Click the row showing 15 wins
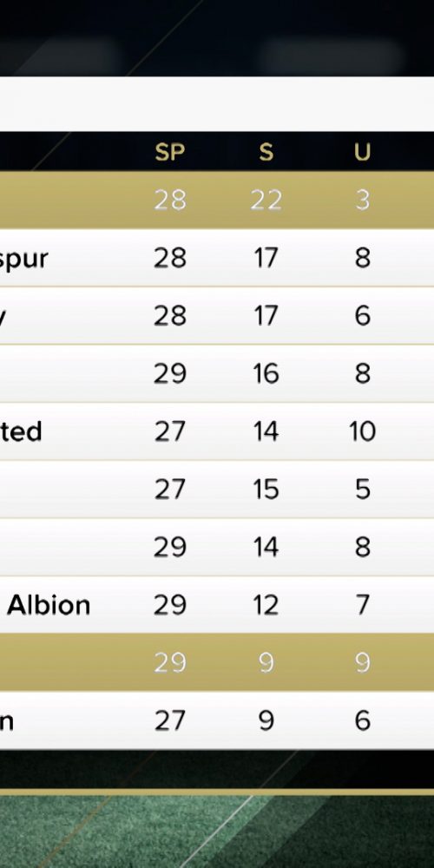The image size is (434, 868). pyautogui.click(x=217, y=490)
